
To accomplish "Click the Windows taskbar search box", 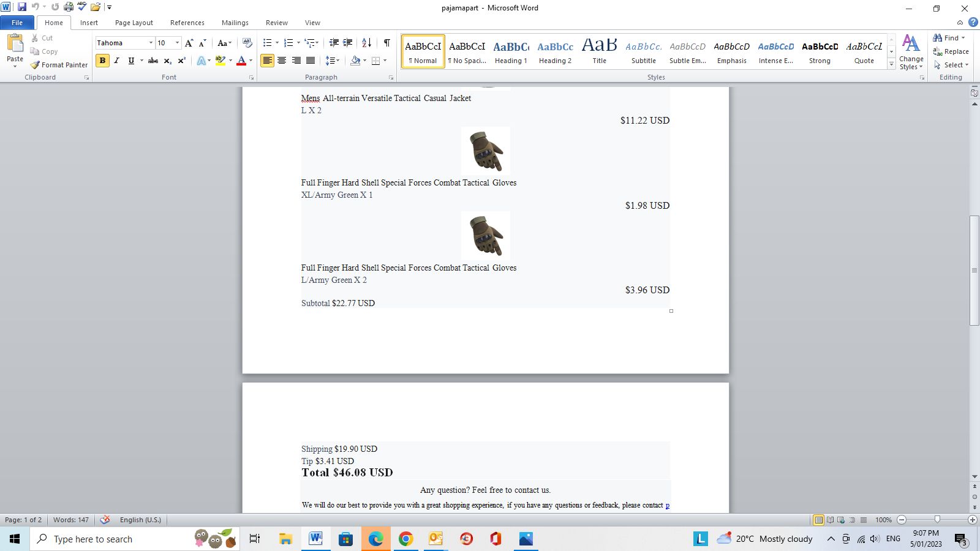I will [135, 539].
